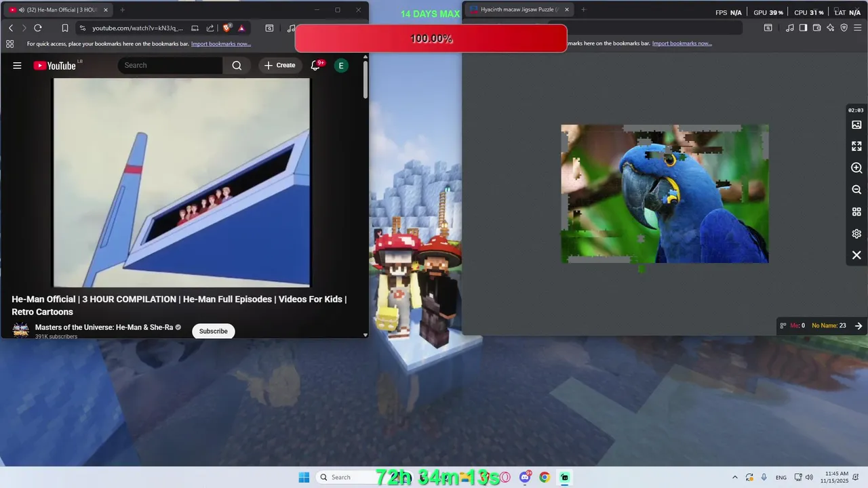
Task: Click the He-Man video player
Action: pos(182,182)
